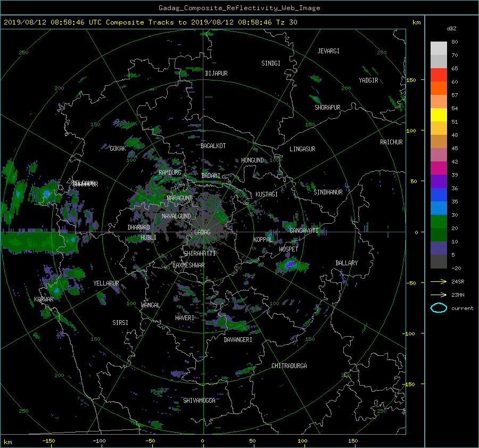Click the LINGASUR city label
The height and width of the screenshot is (448, 479).
tap(302, 149)
